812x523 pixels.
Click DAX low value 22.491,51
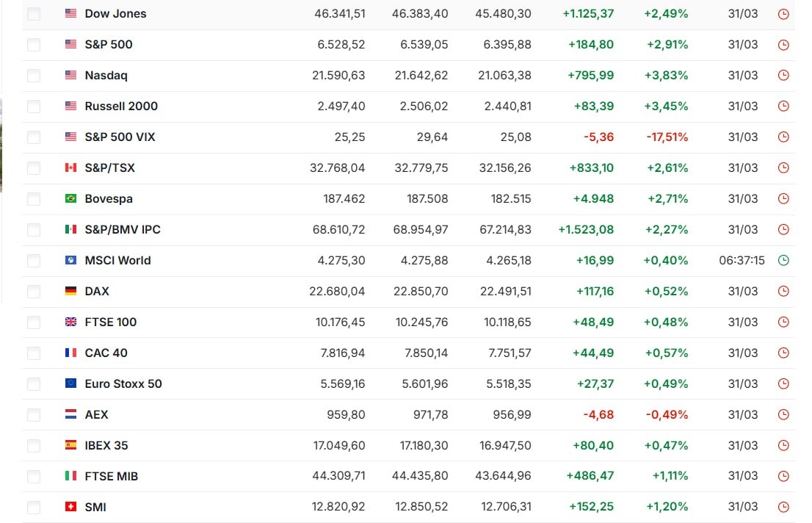[x=505, y=291]
